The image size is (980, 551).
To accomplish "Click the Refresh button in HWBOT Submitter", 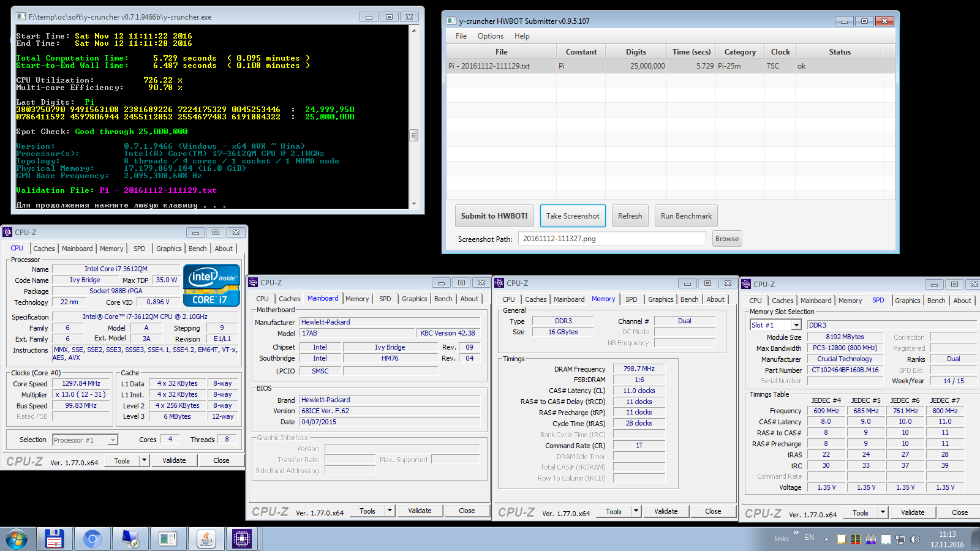I will [x=630, y=216].
